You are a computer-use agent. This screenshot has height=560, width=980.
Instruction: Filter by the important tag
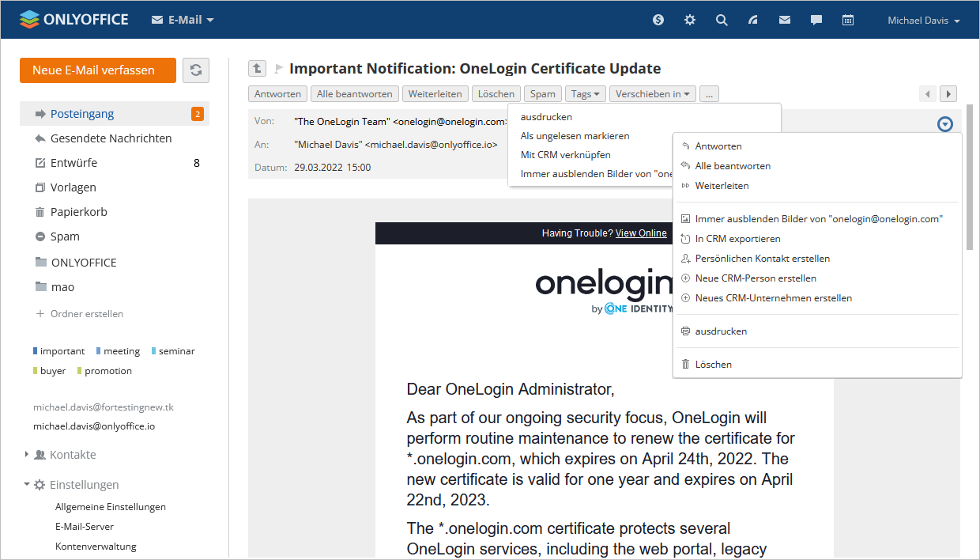coord(59,351)
